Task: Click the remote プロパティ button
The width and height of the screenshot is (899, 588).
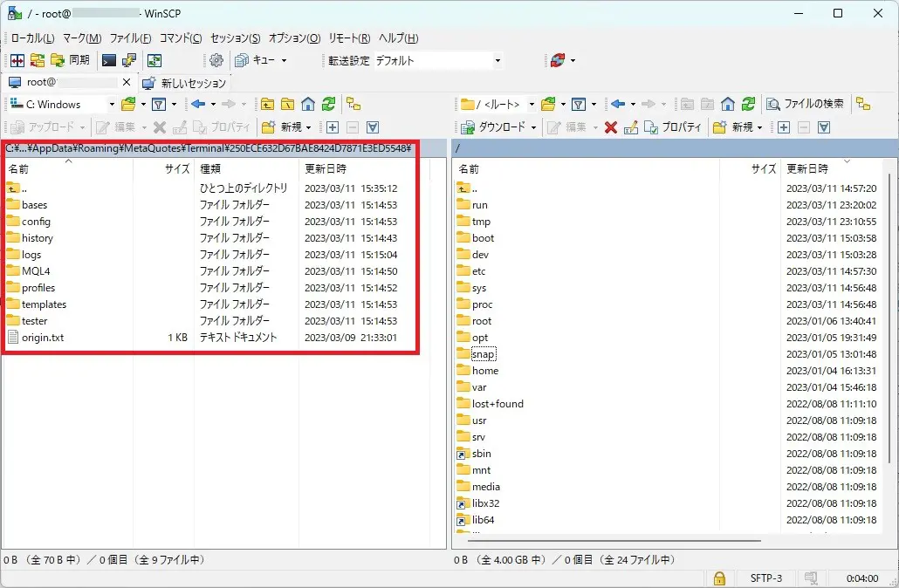Action: 672,127
